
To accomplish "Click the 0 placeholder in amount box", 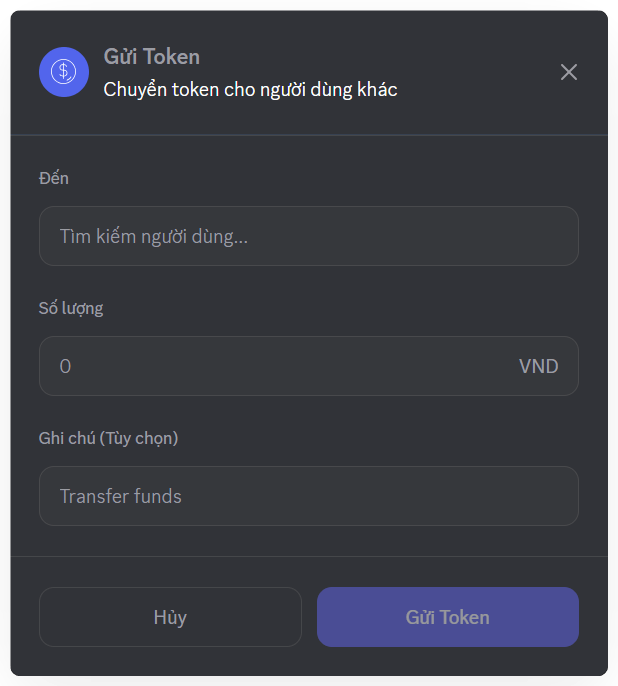I will (x=65, y=366).
